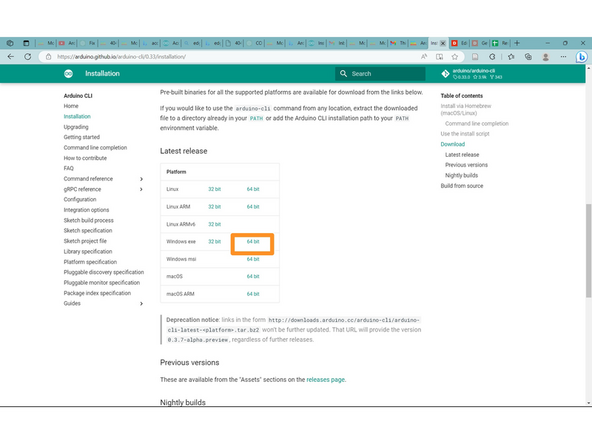The image size is (592, 444).
Task: Click the Arduino logo in the header
Action: tap(68, 74)
